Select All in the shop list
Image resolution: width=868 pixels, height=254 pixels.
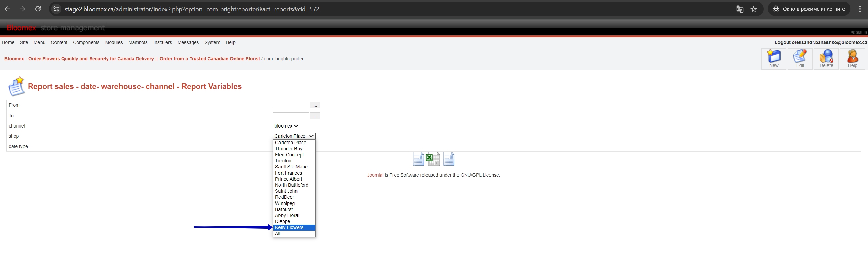click(x=294, y=234)
